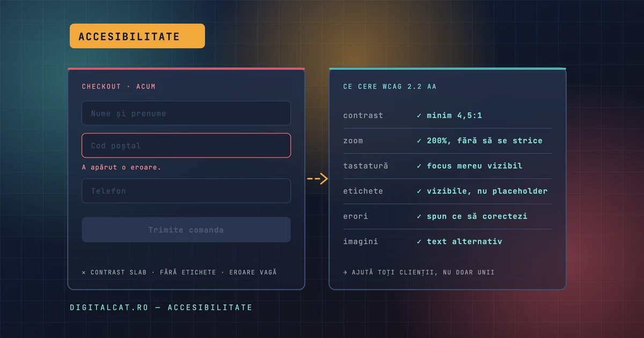Submit with the "Trimite comanda" button
Viewport: 644px width, 338px height.
click(186, 230)
